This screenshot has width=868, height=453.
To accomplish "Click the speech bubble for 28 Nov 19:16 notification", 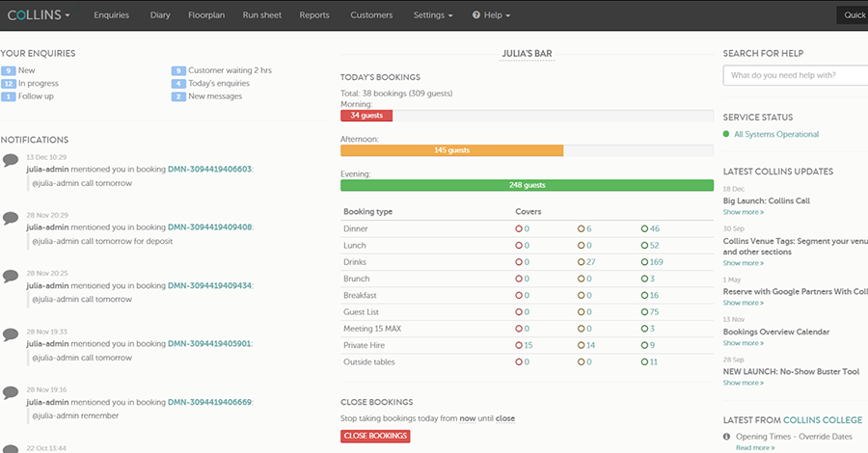I will [11, 392].
